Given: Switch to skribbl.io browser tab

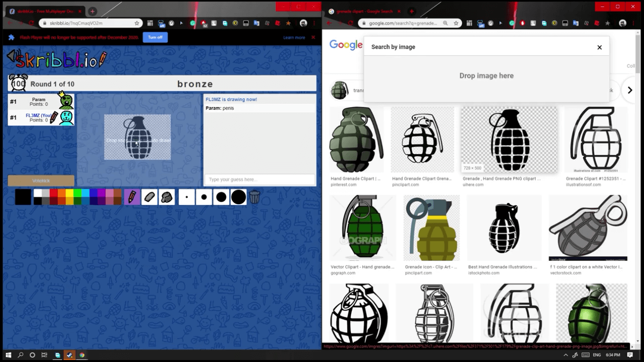Looking at the screenshot, I should [x=45, y=11].
